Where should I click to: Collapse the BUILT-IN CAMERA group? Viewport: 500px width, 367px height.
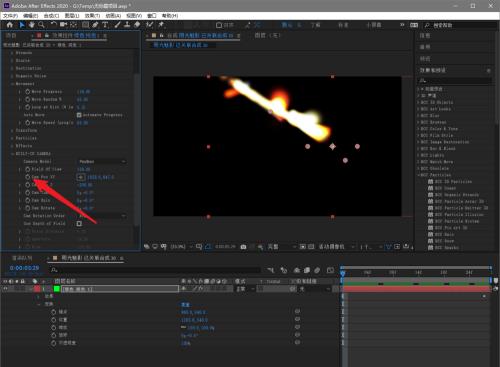[x=12, y=154]
